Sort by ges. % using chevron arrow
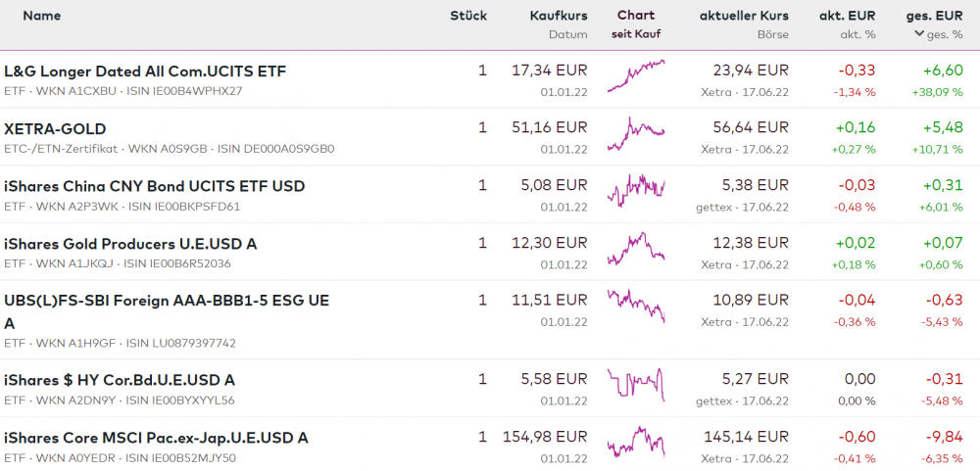The width and height of the screenshot is (980, 471). [918, 34]
